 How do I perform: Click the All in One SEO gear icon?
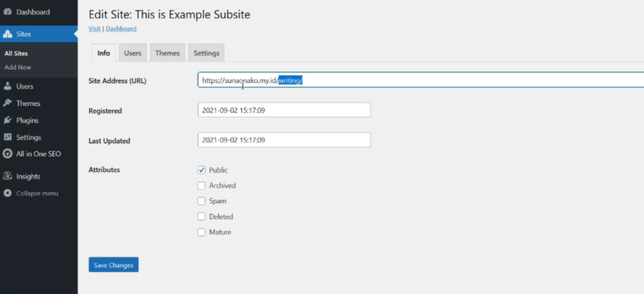(x=8, y=153)
